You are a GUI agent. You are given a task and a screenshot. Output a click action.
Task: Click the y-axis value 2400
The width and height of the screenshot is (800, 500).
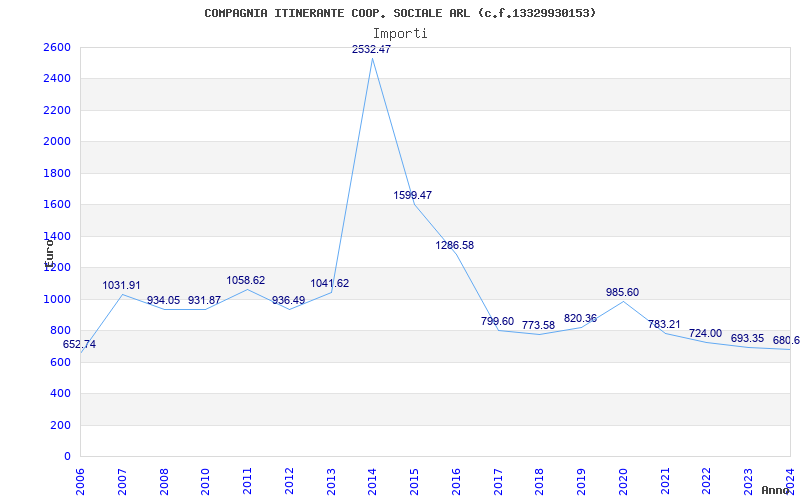(x=57, y=79)
